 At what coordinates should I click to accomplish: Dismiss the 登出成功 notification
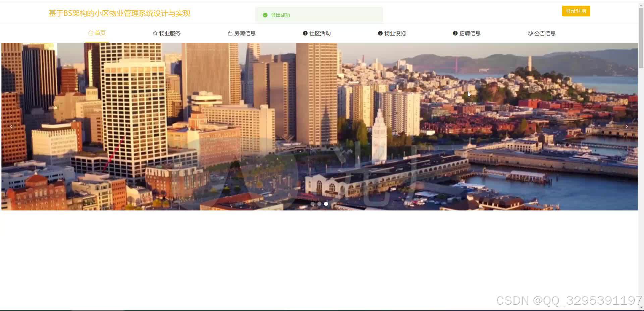tap(319, 15)
